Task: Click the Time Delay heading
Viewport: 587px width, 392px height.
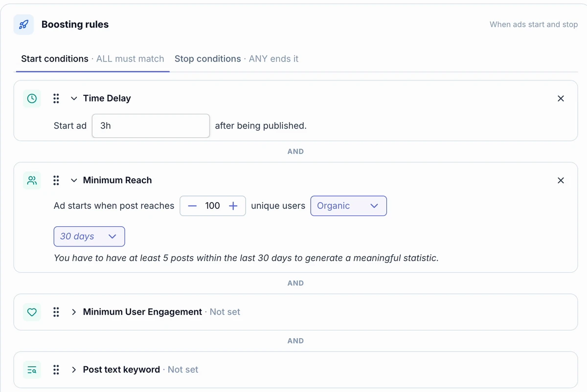Action: 107,98
